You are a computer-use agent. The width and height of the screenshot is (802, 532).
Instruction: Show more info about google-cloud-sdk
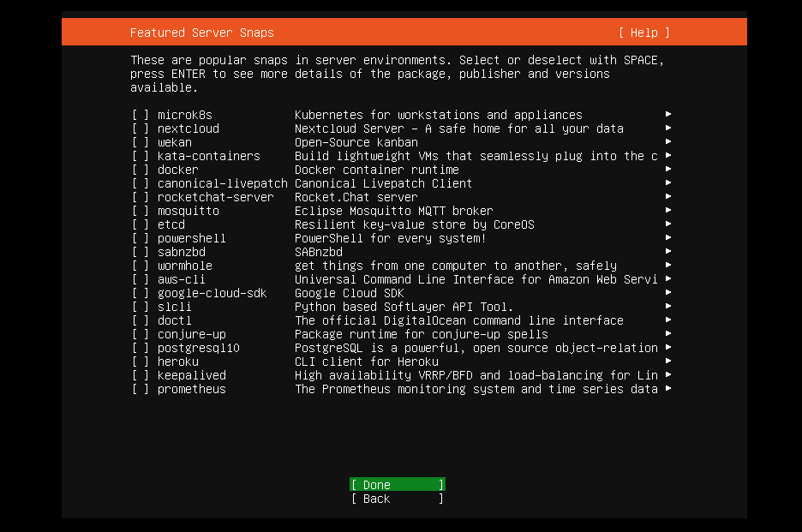pyautogui.click(x=667, y=293)
